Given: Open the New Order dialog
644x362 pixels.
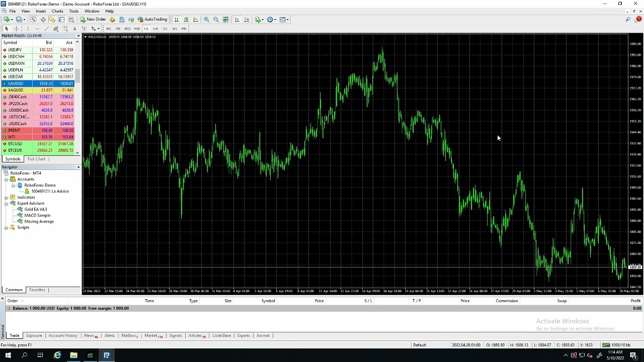Looking at the screenshot, I should [93, 20].
